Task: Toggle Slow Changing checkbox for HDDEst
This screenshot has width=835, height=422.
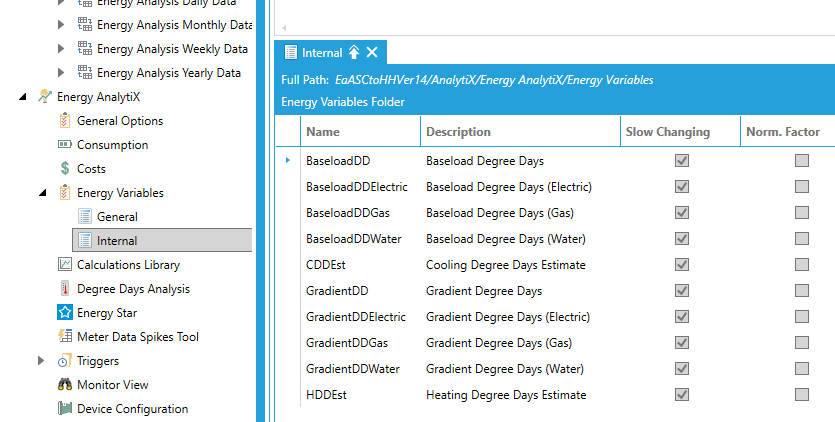Action: coord(682,395)
